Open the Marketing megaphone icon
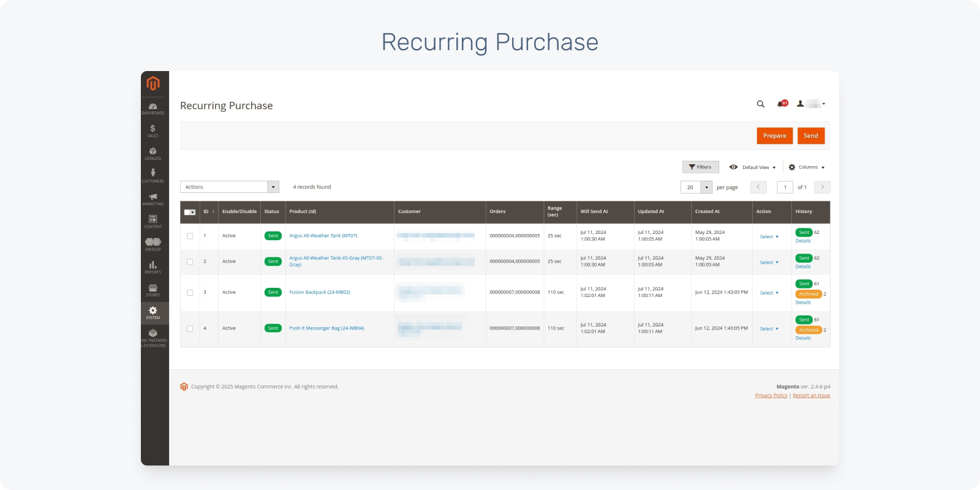Screen dimensions: 980x490 point(153,199)
